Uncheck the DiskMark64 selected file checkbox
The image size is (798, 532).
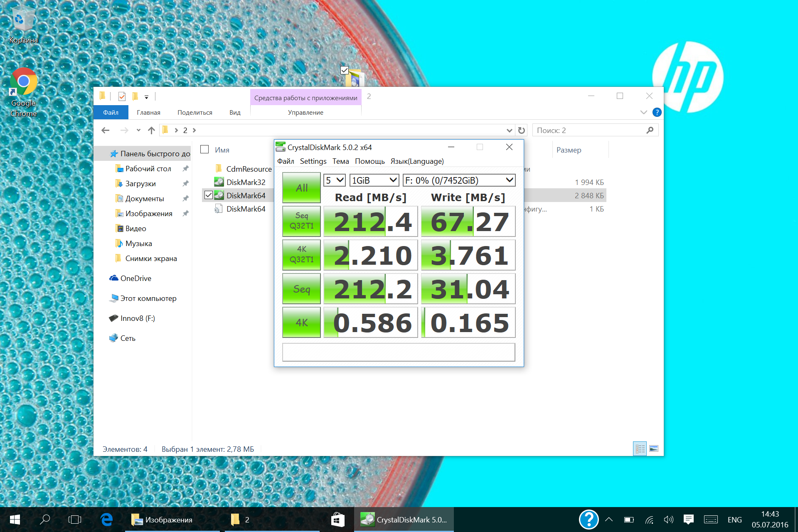[209, 195]
